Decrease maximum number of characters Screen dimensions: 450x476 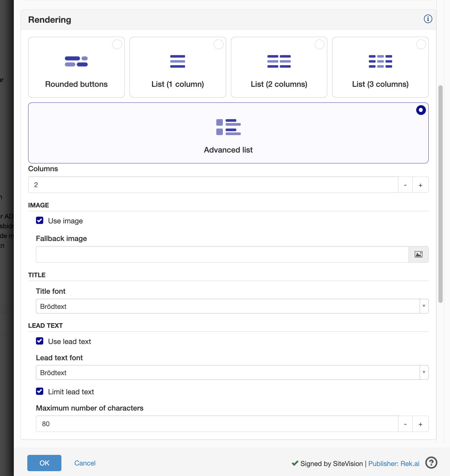click(405, 424)
